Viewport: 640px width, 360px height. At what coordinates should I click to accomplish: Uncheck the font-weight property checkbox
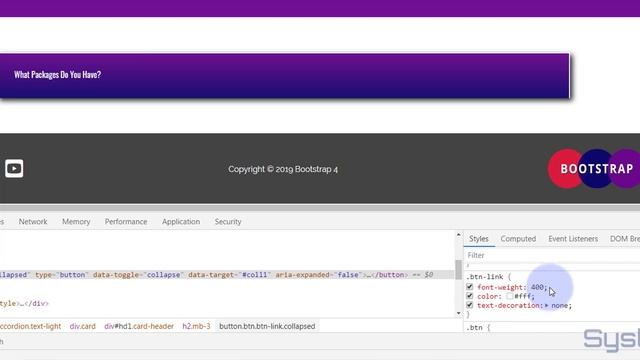tap(470, 287)
